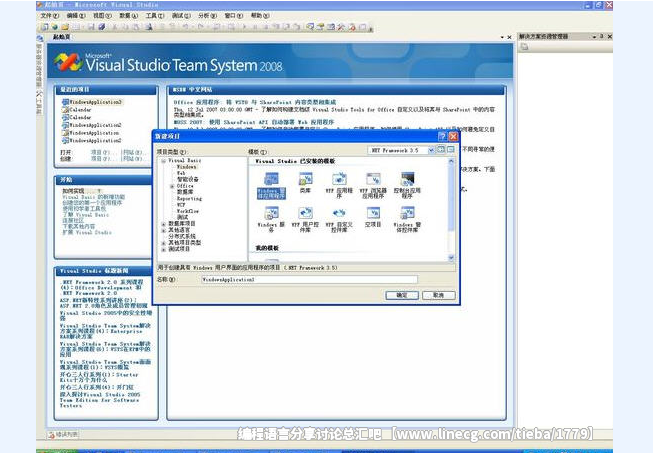Screen dimensions: 653x453
Task: Expand the 其他项目类型 tree node
Action: 164,243
